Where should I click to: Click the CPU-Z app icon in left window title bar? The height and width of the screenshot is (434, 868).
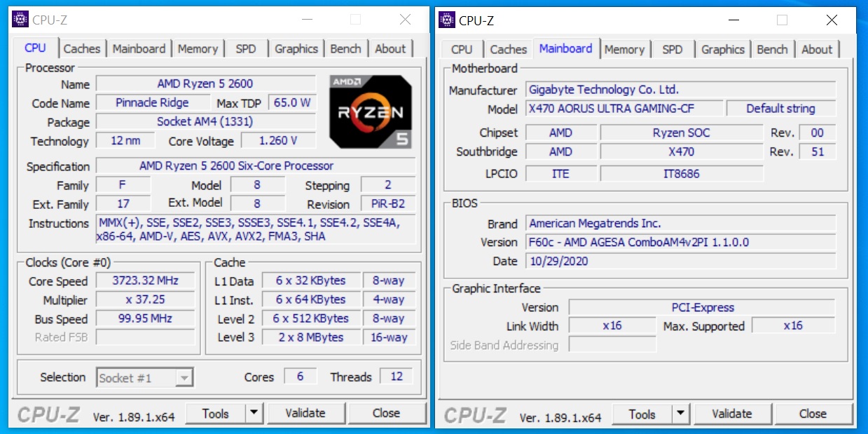[21, 19]
